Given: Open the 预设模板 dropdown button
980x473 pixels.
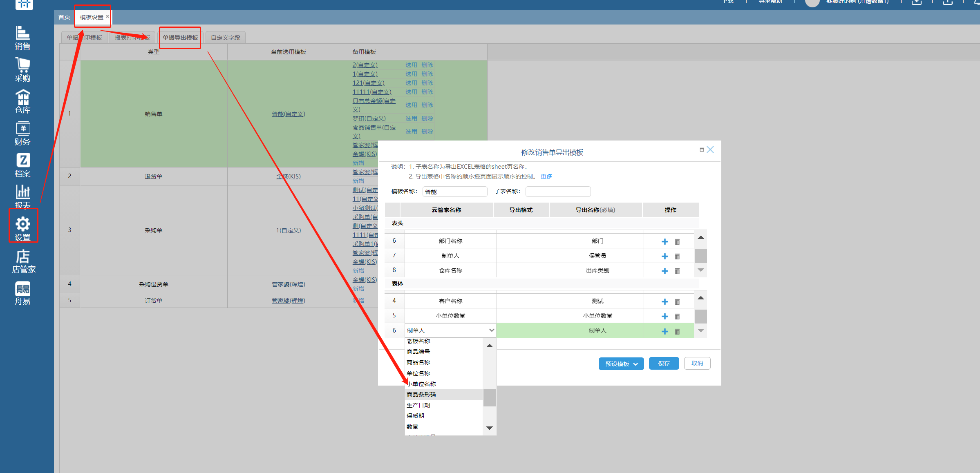Looking at the screenshot, I should pyautogui.click(x=621, y=364).
